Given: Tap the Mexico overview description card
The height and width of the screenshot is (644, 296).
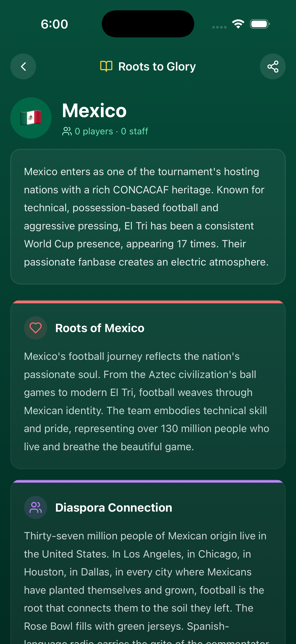Looking at the screenshot, I should point(148,216).
